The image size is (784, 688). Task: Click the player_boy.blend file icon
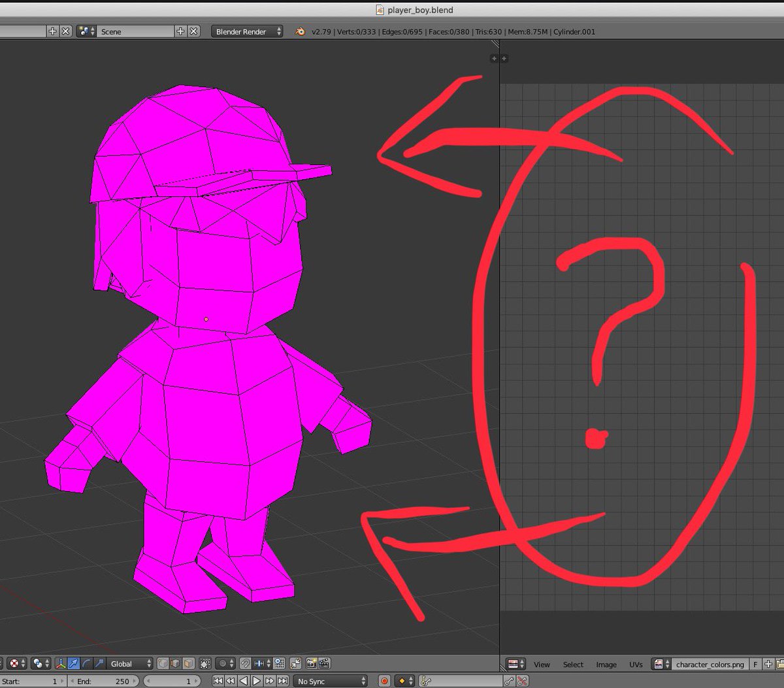click(x=380, y=10)
